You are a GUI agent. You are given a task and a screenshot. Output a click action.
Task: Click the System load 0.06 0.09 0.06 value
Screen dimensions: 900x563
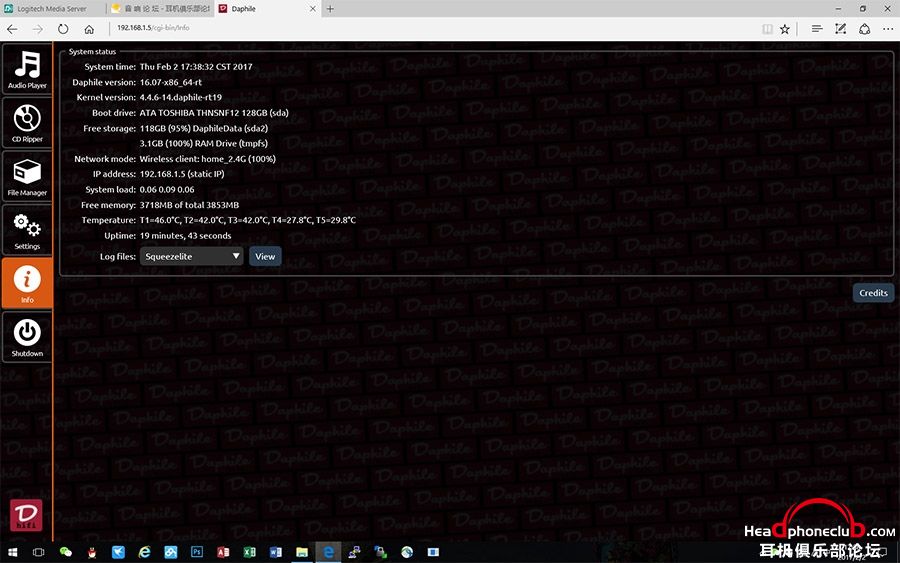[167, 189]
